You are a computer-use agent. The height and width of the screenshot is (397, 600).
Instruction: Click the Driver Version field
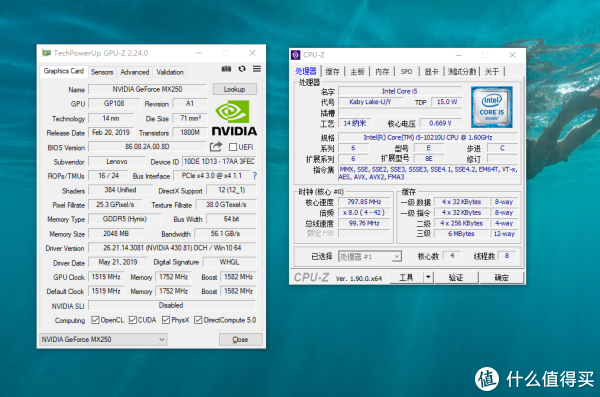pos(172,248)
